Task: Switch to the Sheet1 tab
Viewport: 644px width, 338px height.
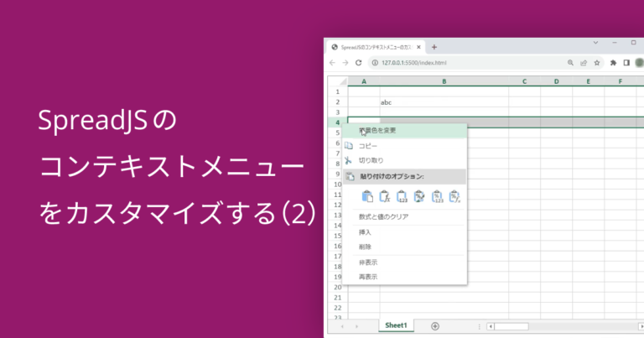Action: (x=396, y=325)
